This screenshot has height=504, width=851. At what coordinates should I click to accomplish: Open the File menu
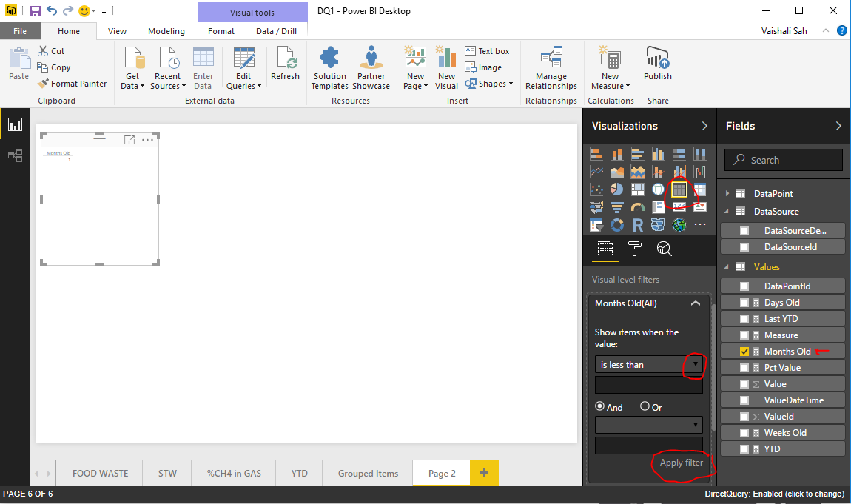pos(20,31)
